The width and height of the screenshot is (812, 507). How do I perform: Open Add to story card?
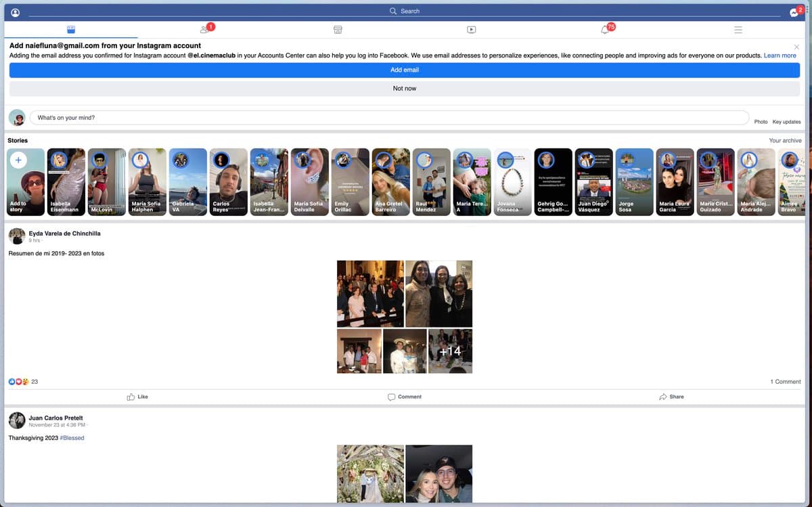click(25, 181)
